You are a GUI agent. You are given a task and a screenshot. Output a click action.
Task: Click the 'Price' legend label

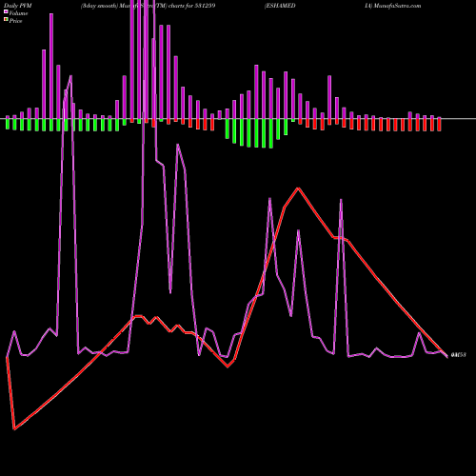tap(15, 21)
